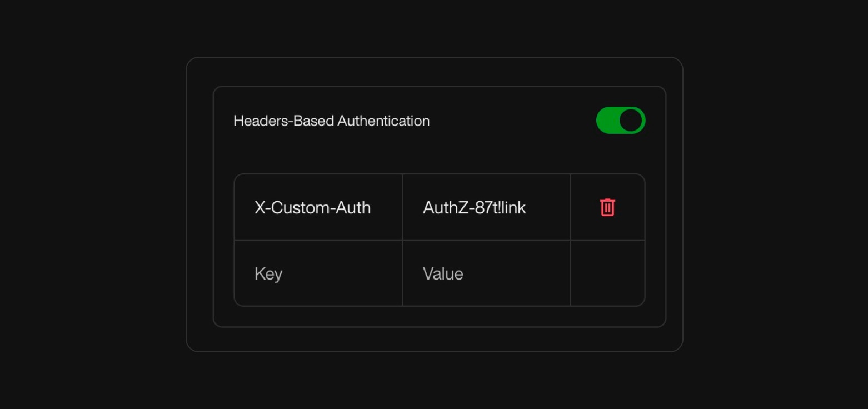Click the empty Key input field
The height and width of the screenshot is (409, 868).
click(x=318, y=273)
